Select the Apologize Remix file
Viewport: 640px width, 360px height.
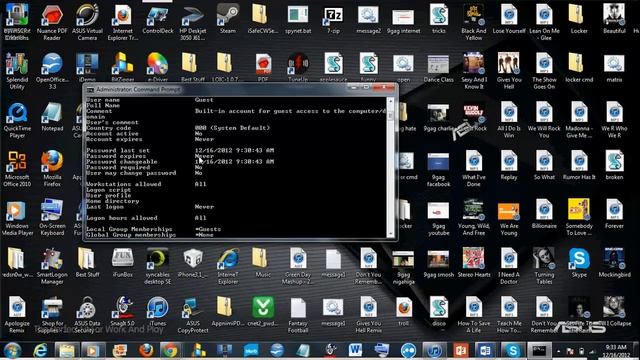point(17,315)
